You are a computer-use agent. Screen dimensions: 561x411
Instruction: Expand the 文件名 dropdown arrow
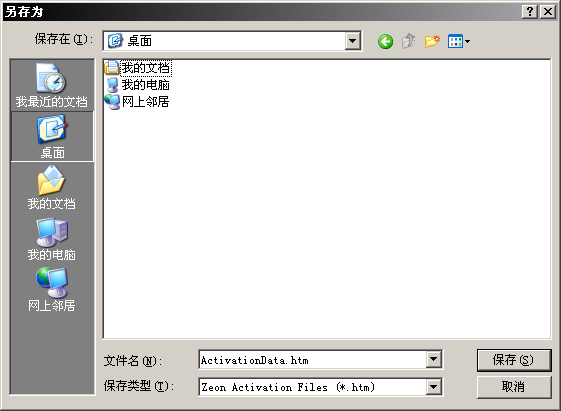433,359
